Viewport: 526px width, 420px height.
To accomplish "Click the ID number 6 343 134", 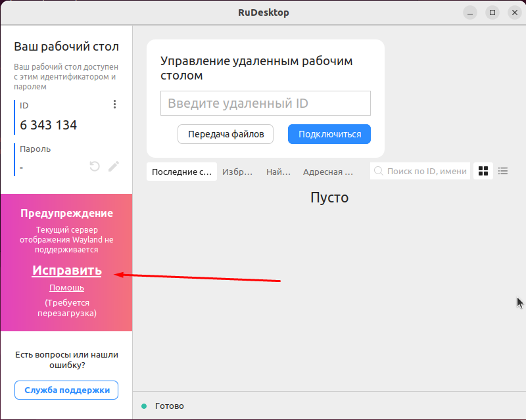I will pyautogui.click(x=48, y=125).
